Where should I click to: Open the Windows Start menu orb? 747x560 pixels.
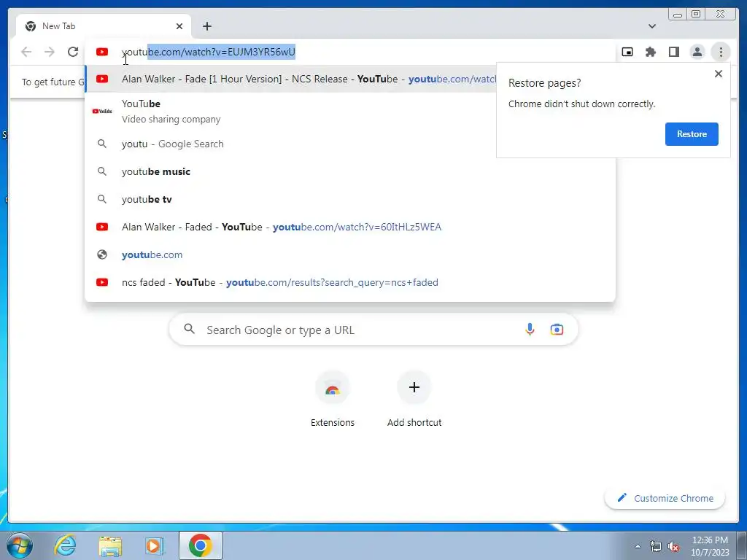[x=20, y=545]
